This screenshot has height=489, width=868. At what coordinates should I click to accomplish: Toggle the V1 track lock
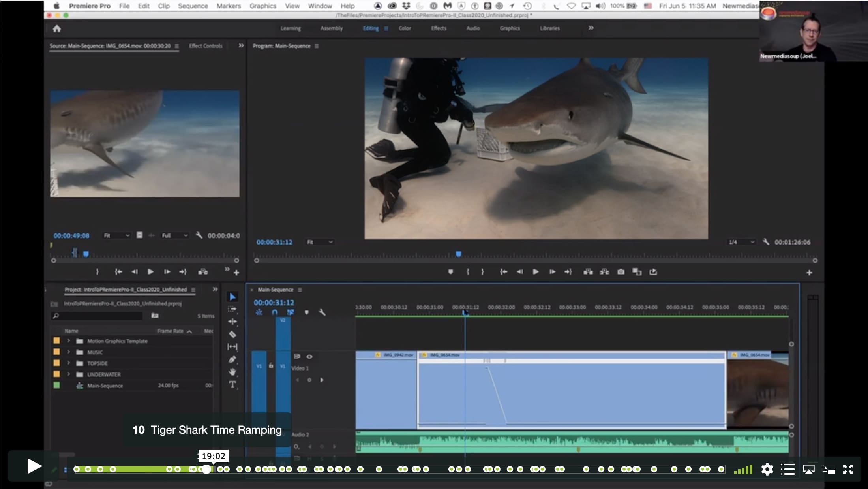[271, 366]
